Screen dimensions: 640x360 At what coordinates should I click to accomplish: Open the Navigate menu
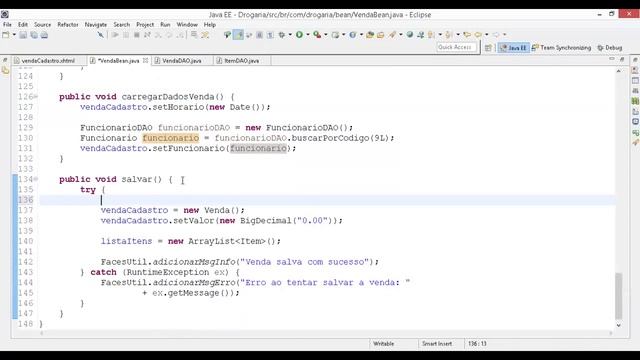(96, 24)
